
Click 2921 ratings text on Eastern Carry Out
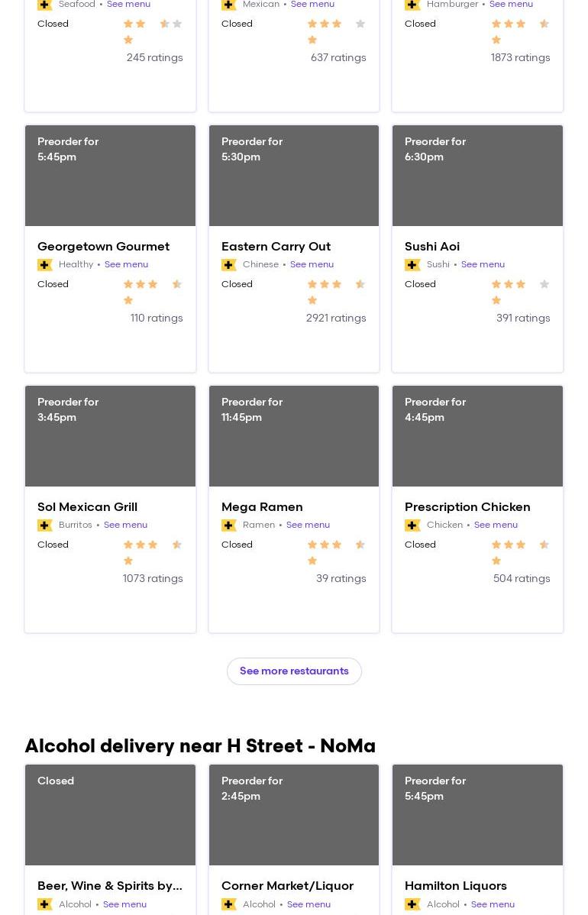(336, 318)
